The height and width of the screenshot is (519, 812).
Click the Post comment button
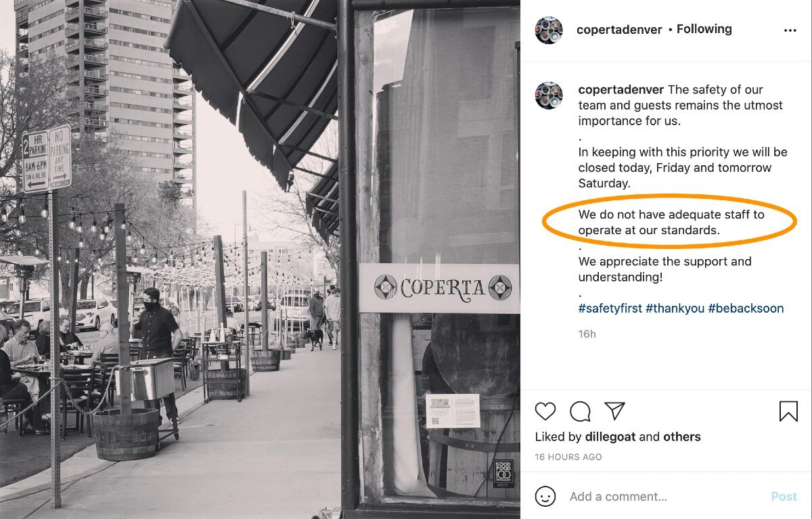(x=784, y=497)
